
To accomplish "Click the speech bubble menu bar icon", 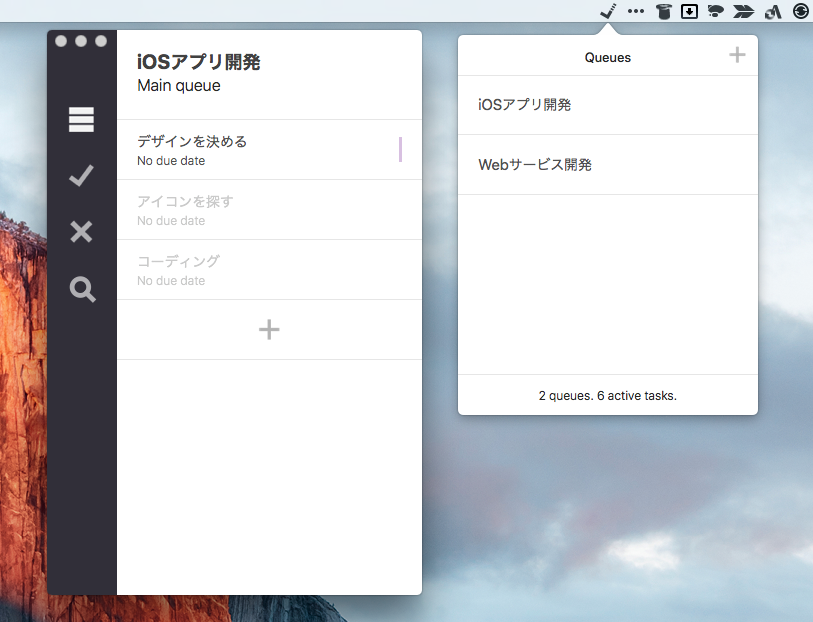I will coord(716,11).
